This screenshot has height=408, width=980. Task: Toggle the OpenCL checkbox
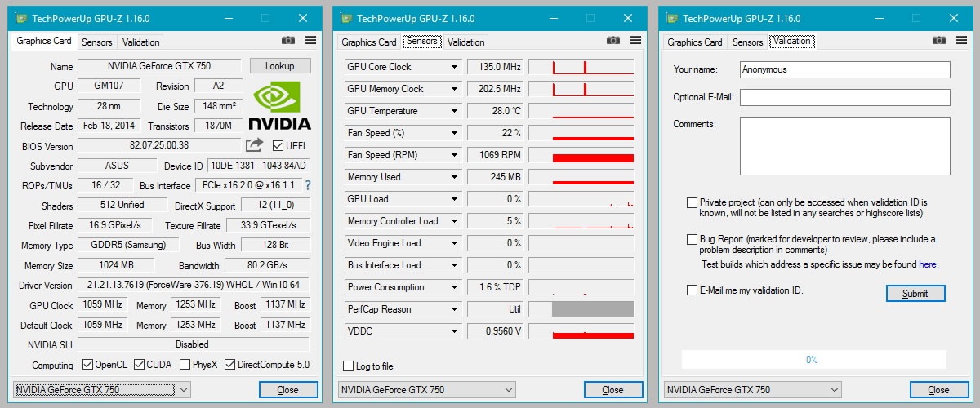(x=88, y=365)
